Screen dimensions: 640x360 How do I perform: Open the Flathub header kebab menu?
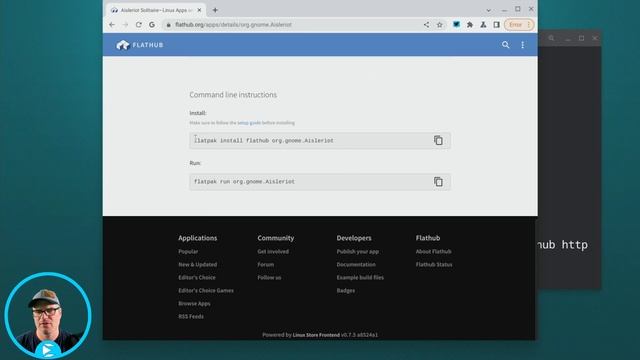point(522,45)
